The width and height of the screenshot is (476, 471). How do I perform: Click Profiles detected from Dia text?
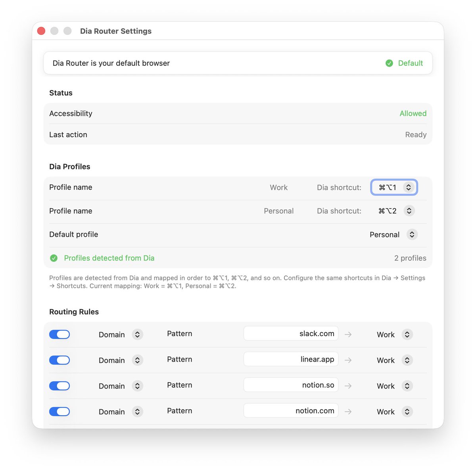point(109,258)
